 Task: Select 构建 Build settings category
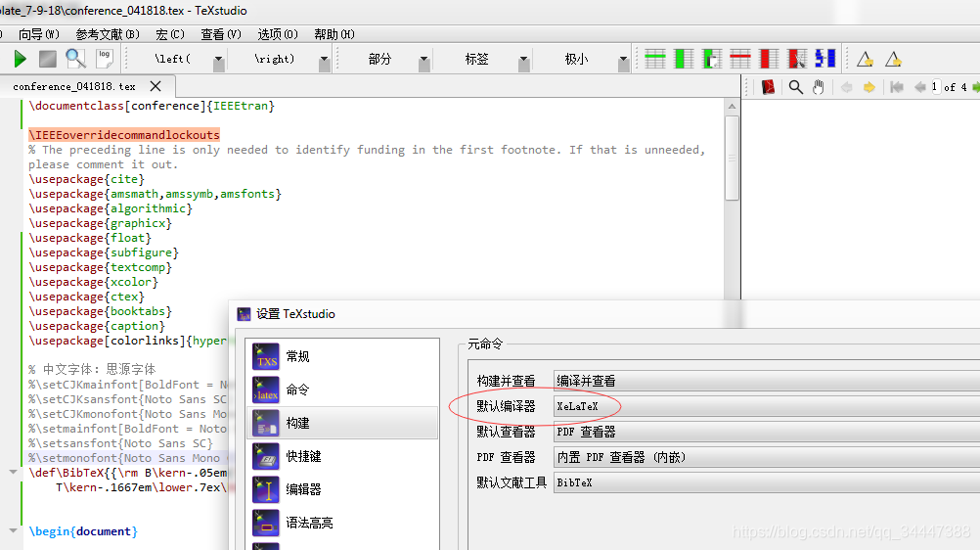[342, 423]
